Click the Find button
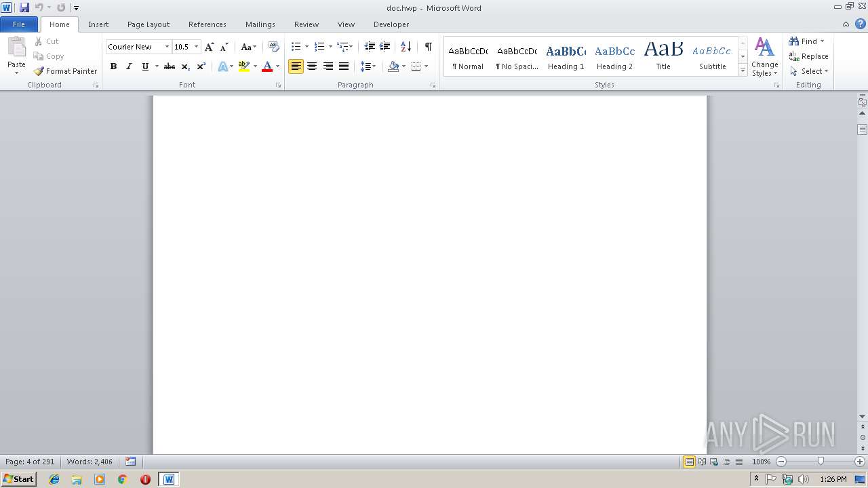This screenshot has width=868, height=488. coord(807,41)
